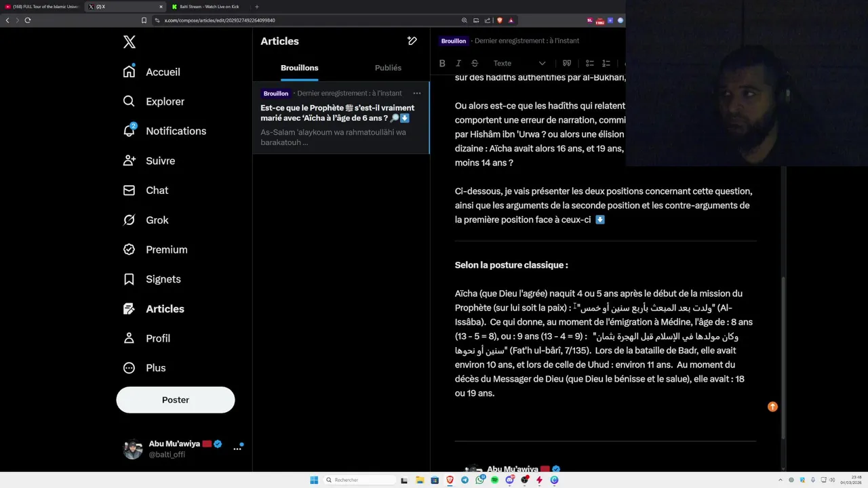This screenshot has height=488, width=868.
Task: Toggle strikethrough formatting
Action: coord(475,63)
